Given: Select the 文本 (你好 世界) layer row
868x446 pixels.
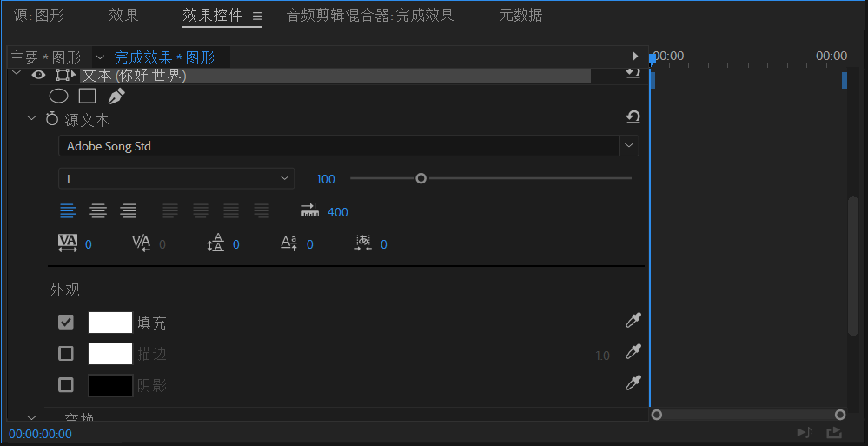Looking at the screenshot, I should (335, 76).
